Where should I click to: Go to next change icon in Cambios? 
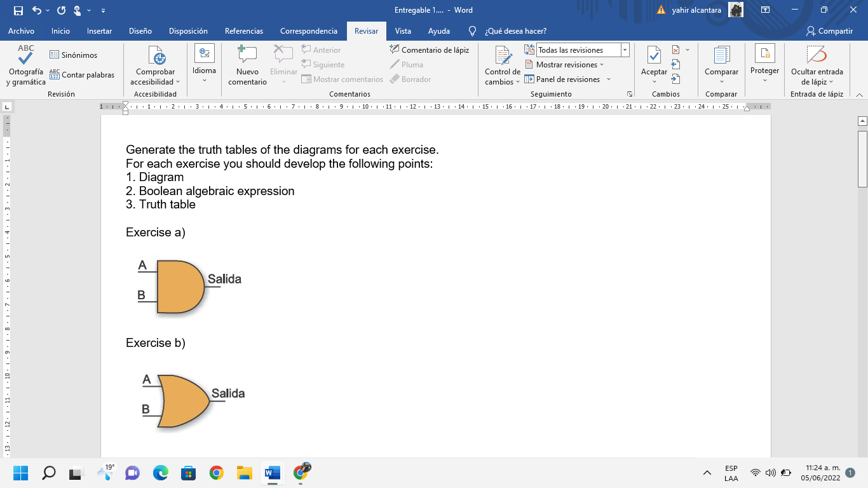click(x=675, y=79)
